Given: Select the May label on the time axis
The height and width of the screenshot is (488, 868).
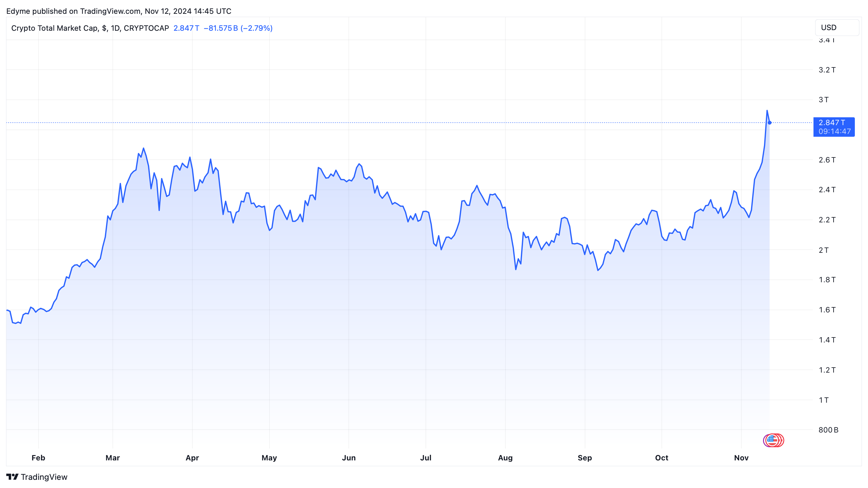Looking at the screenshot, I should [x=269, y=458].
